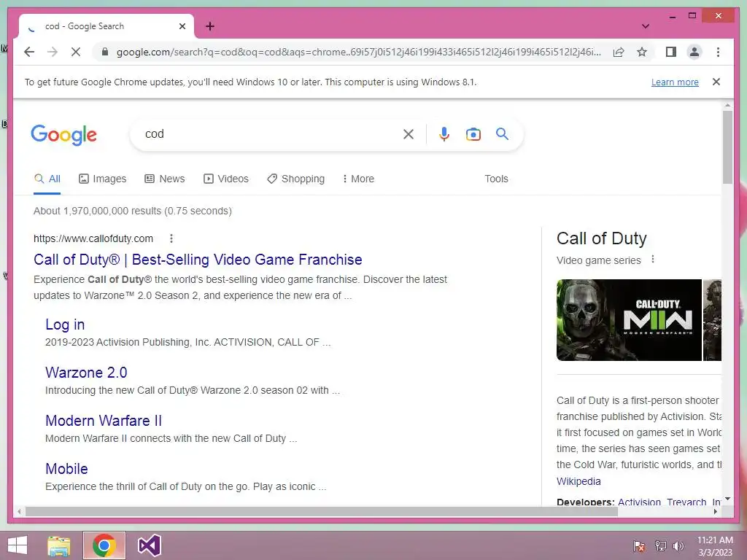Click the vertical scrollbar thumb
The width and height of the screenshot is (747, 560).
click(727, 147)
